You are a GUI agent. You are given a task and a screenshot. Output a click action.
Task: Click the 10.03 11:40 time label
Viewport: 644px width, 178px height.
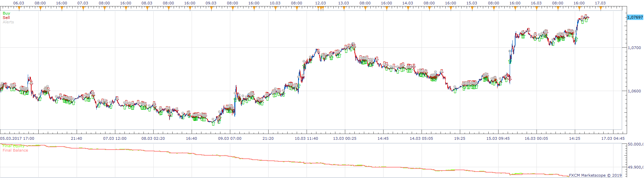(x=307, y=138)
